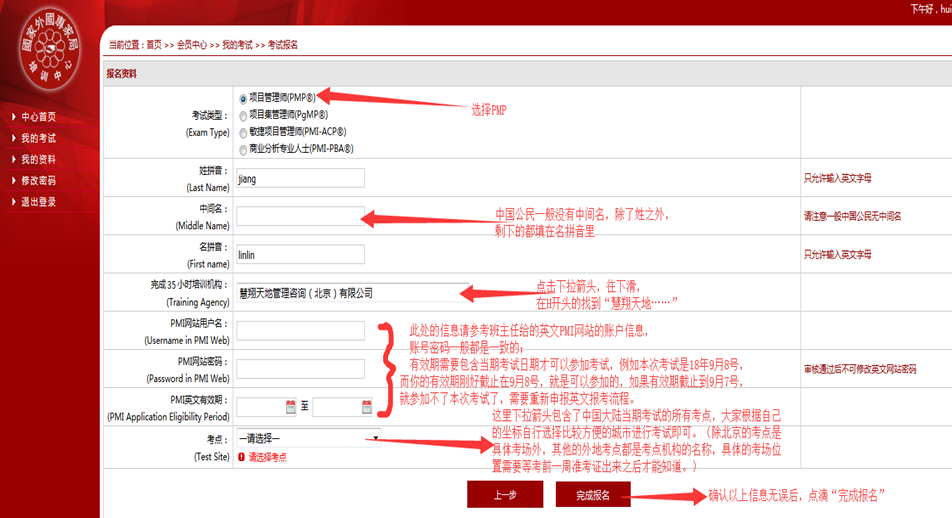Open the training agency dropdown field
Viewport: 952px width, 518px height.
(x=346, y=293)
